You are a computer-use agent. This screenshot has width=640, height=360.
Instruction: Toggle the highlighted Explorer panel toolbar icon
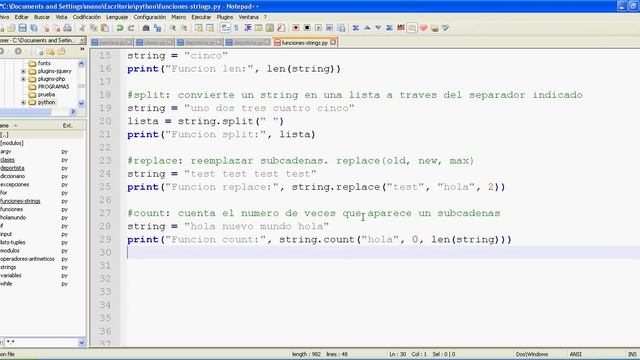(x=412, y=28)
